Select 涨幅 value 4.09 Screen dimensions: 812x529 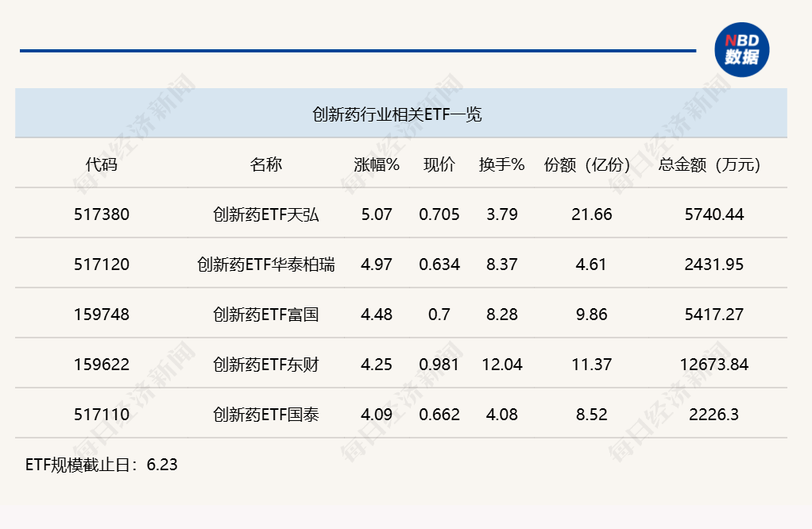point(377,414)
